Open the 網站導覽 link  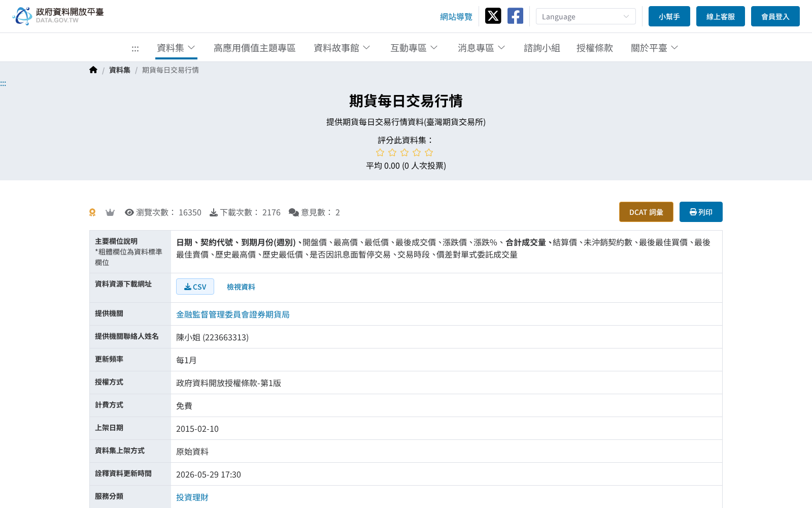pos(456,17)
